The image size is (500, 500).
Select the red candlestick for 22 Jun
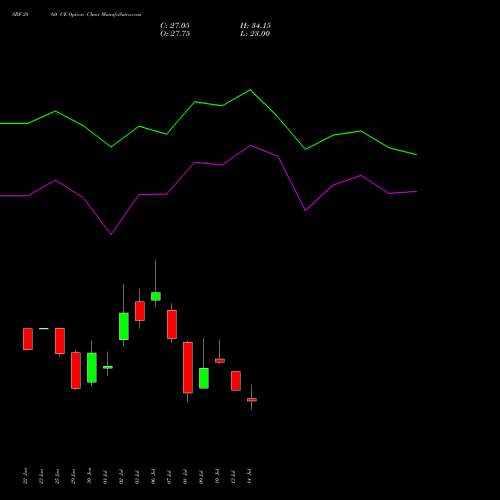click(x=28, y=339)
